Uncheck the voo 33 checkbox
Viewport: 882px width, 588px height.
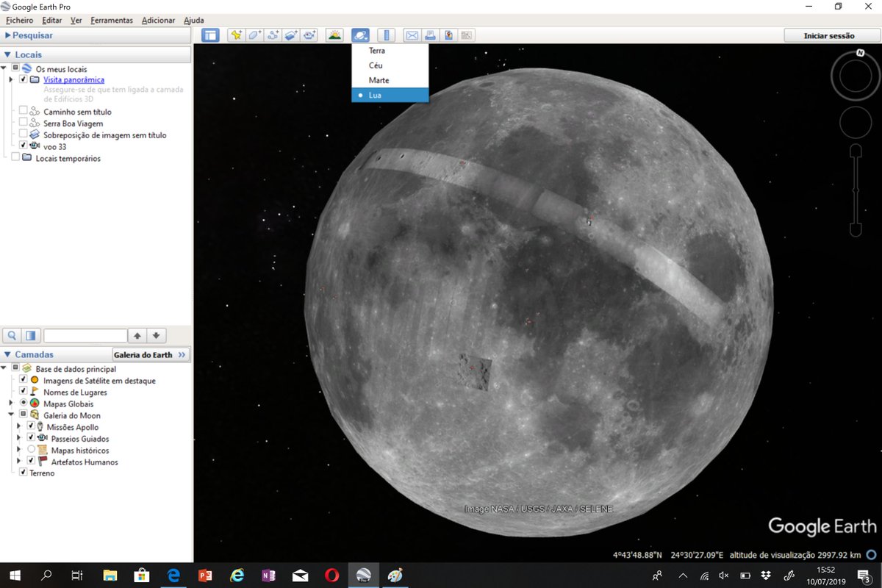[x=24, y=146]
